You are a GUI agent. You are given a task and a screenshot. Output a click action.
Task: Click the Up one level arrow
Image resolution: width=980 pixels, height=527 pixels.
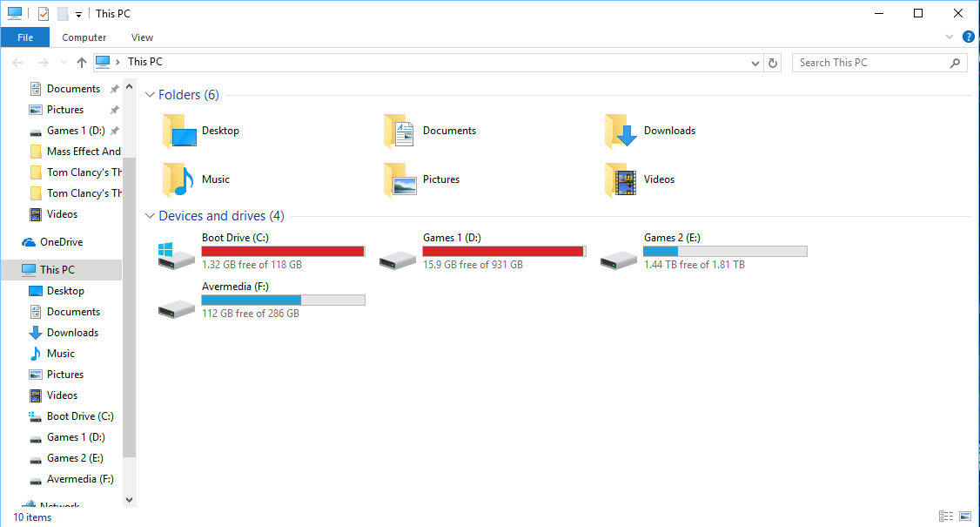(x=82, y=63)
